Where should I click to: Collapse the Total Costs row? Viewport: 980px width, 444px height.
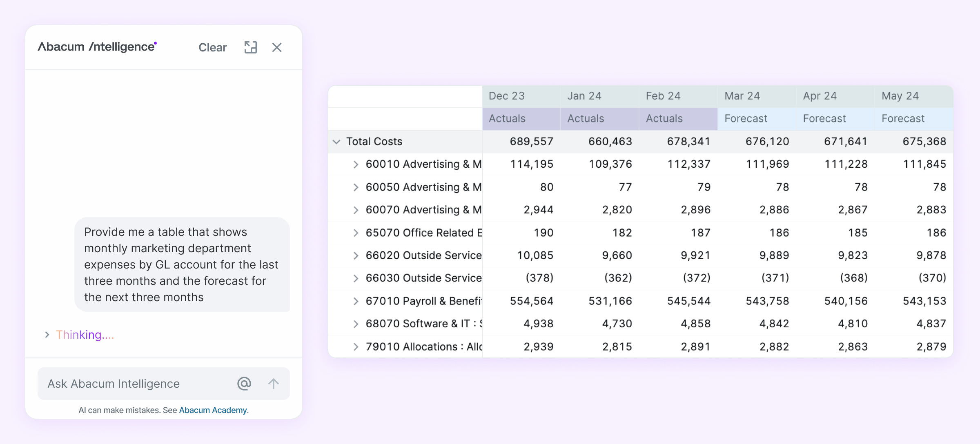point(336,142)
